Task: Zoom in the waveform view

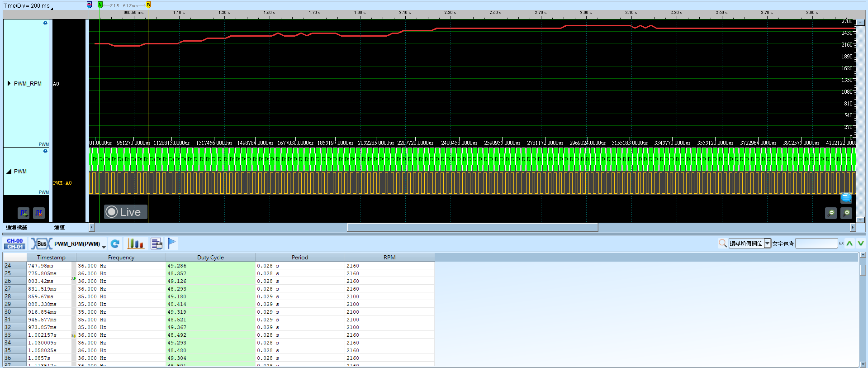Action: 846,213
